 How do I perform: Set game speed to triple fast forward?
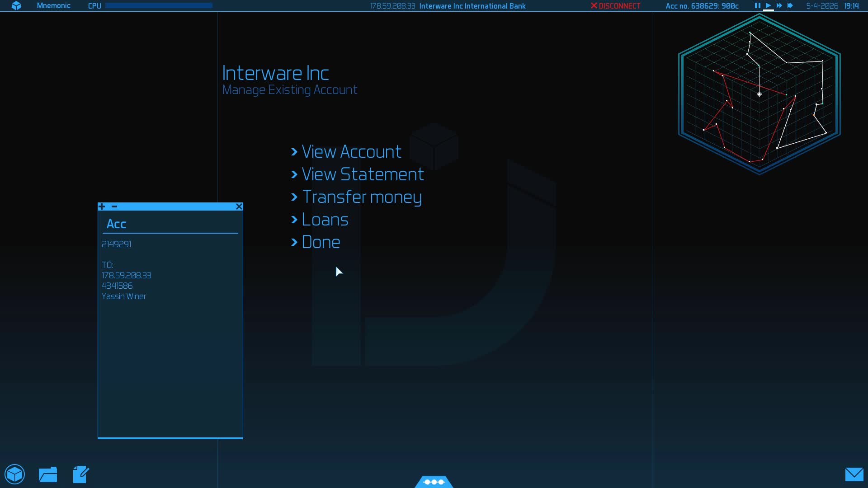tap(790, 6)
